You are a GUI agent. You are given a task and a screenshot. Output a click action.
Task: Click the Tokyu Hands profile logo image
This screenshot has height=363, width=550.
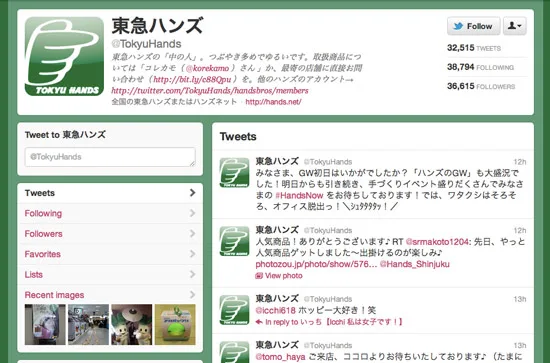64,56
